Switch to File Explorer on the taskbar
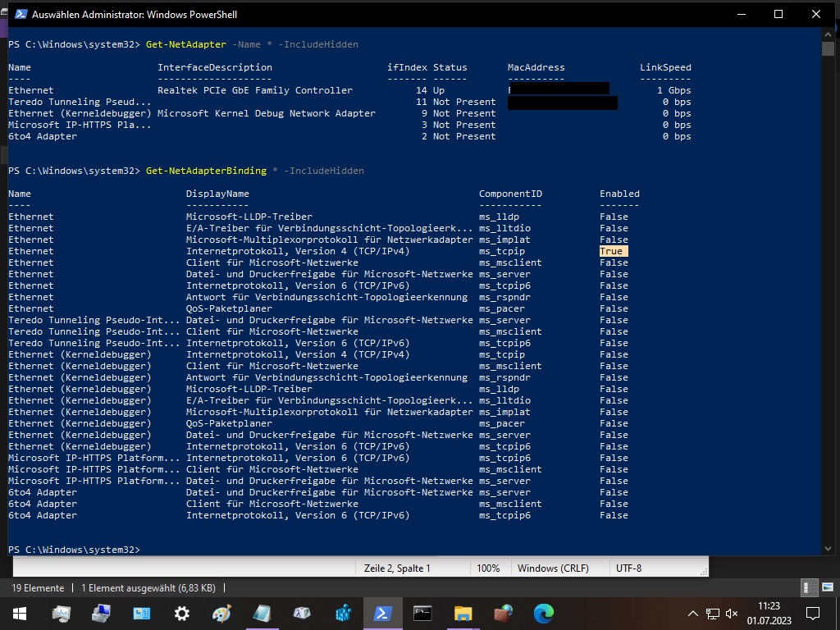 [463, 613]
